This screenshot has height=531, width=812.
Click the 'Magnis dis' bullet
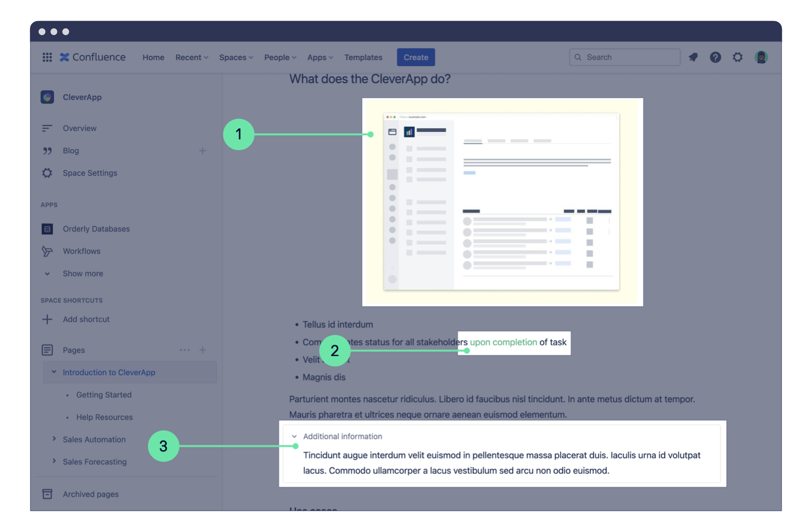(324, 377)
